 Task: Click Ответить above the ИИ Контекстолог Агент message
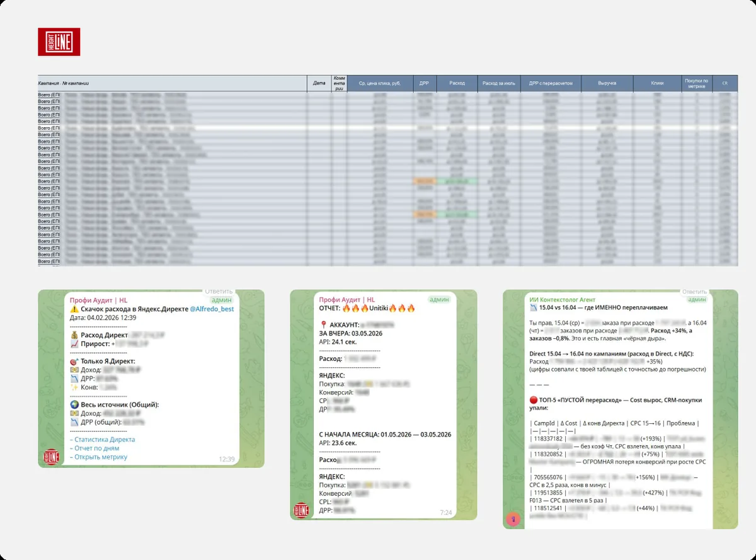(x=694, y=292)
